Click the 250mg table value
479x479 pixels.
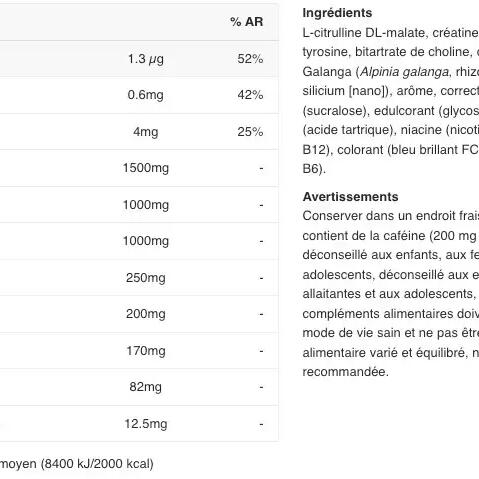146,278
